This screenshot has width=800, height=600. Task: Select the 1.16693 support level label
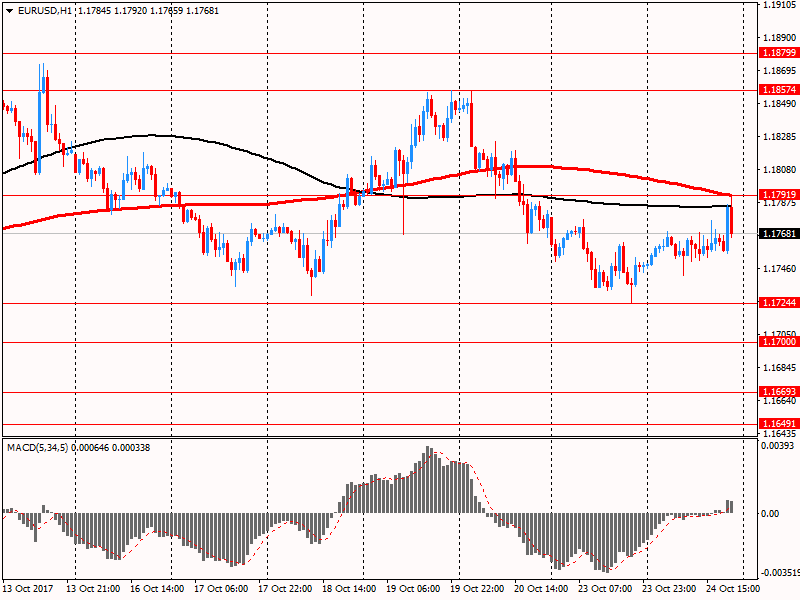pyautogui.click(x=779, y=392)
